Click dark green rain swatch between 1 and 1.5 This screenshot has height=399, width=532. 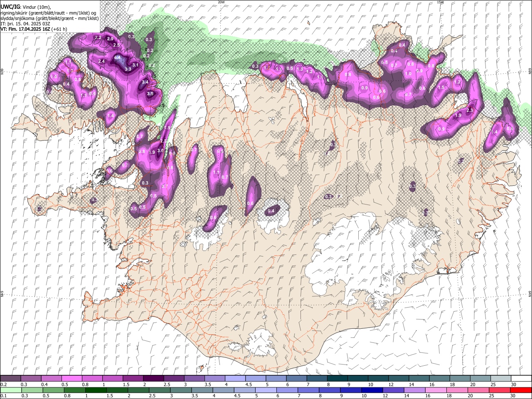(x=96, y=390)
